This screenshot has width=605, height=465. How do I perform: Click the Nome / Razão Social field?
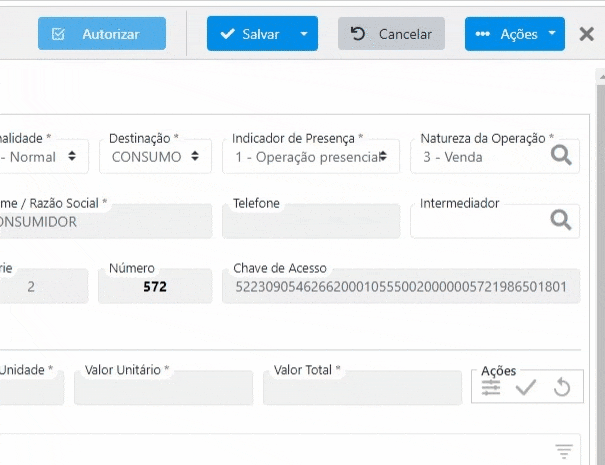point(106,222)
